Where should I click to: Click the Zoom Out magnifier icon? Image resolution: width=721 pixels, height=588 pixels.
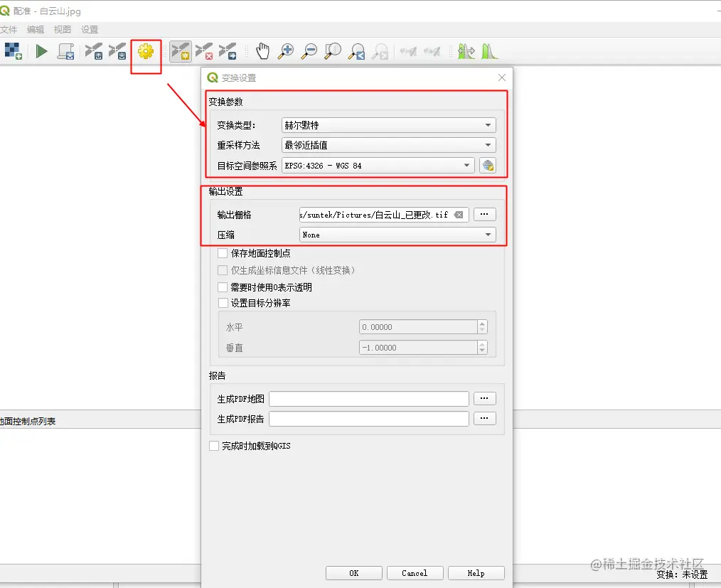pyautogui.click(x=309, y=51)
